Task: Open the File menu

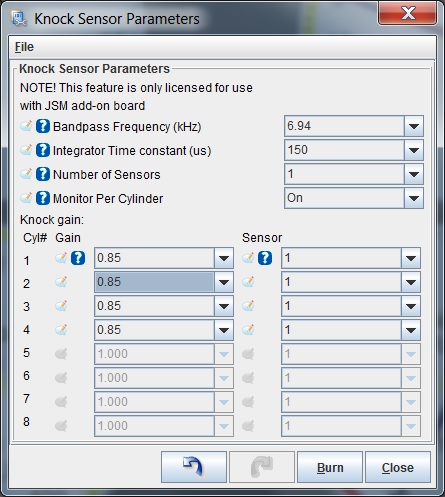Action: (x=24, y=47)
